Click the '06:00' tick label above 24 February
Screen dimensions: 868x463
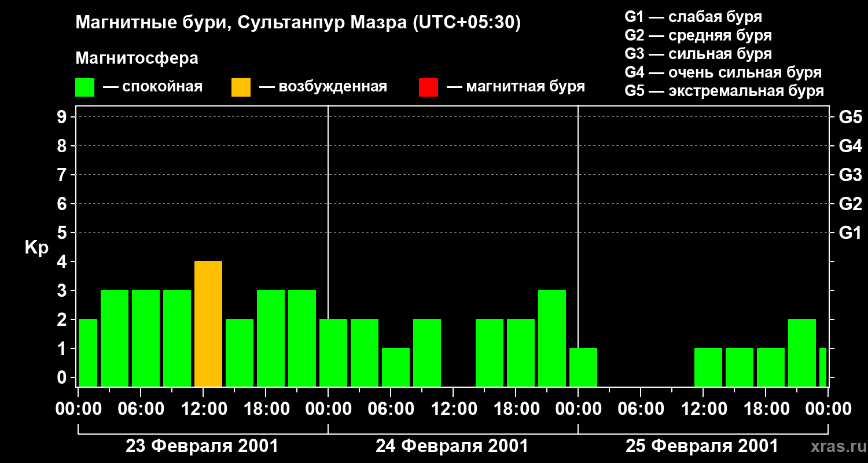[391, 409]
